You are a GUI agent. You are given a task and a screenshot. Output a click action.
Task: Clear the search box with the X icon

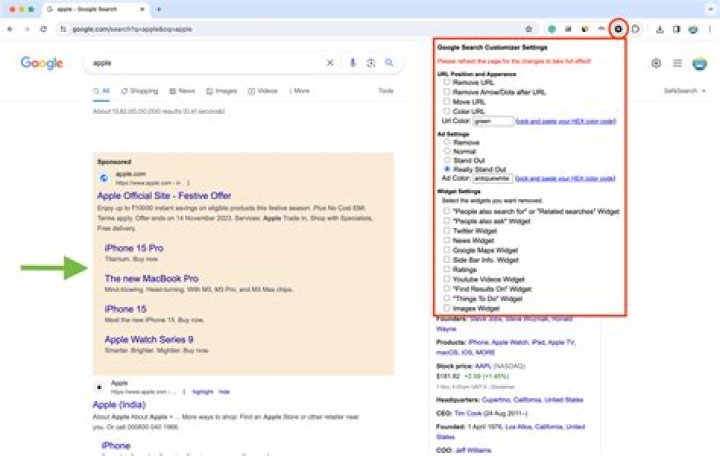tap(331, 63)
